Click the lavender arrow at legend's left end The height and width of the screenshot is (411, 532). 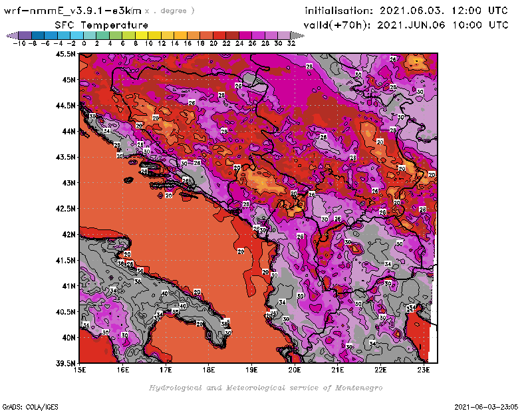click(x=12, y=35)
